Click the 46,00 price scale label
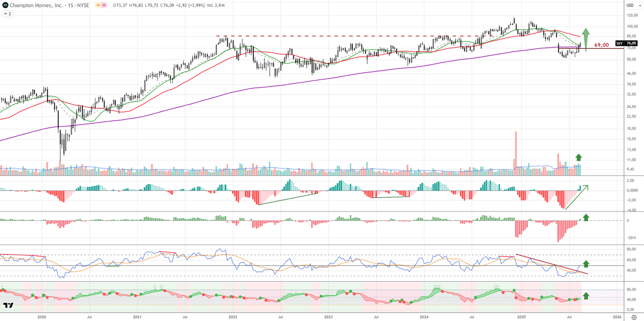Screen dimensions: 644x321 tap(631, 74)
